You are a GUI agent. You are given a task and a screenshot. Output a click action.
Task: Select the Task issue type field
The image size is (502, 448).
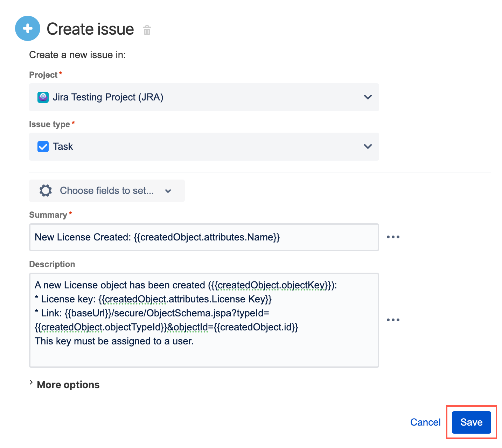tap(204, 147)
